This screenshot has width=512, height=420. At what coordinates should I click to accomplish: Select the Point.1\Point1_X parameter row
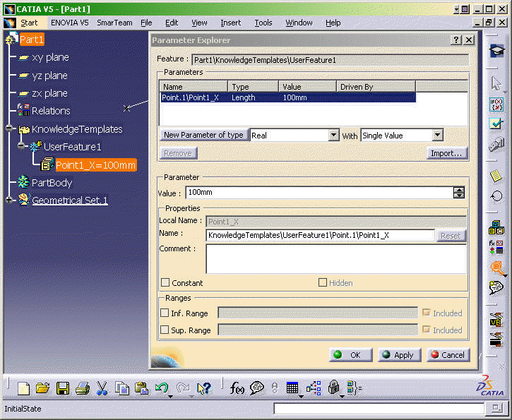(288, 97)
